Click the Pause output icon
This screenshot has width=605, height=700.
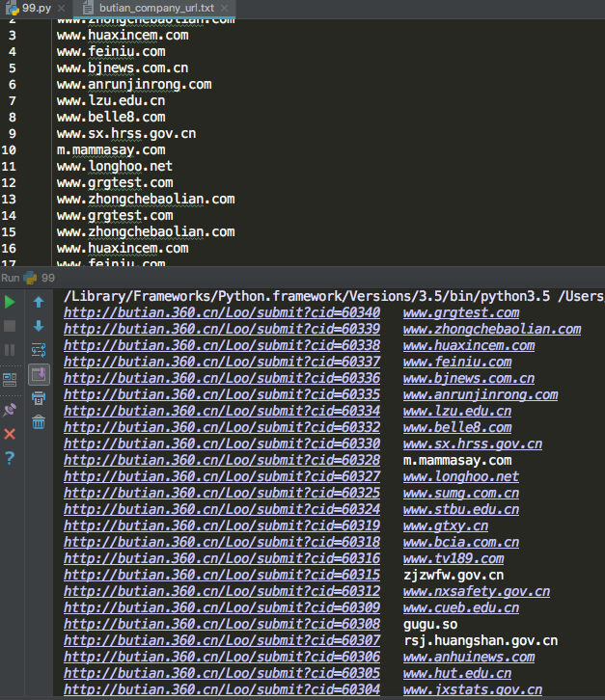[x=10, y=350]
